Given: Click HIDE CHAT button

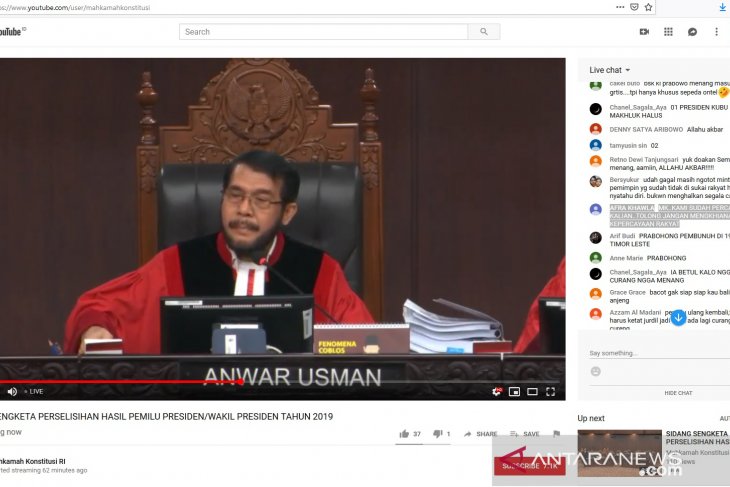Looking at the screenshot, I should click(x=678, y=393).
